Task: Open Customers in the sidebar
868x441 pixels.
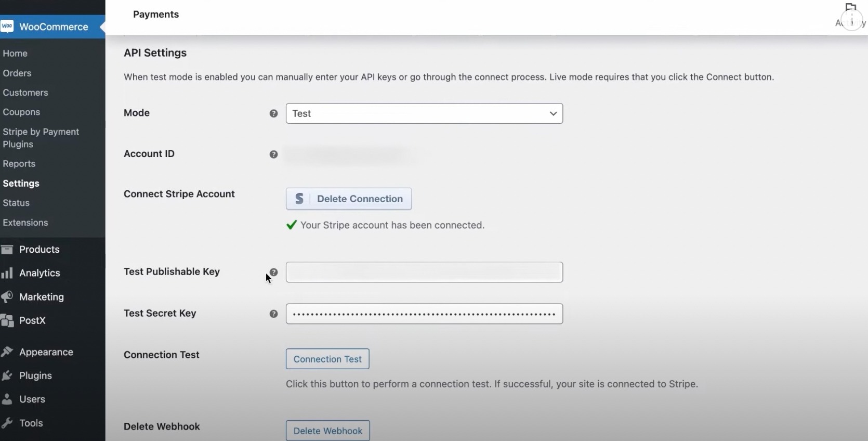Action: [25, 93]
